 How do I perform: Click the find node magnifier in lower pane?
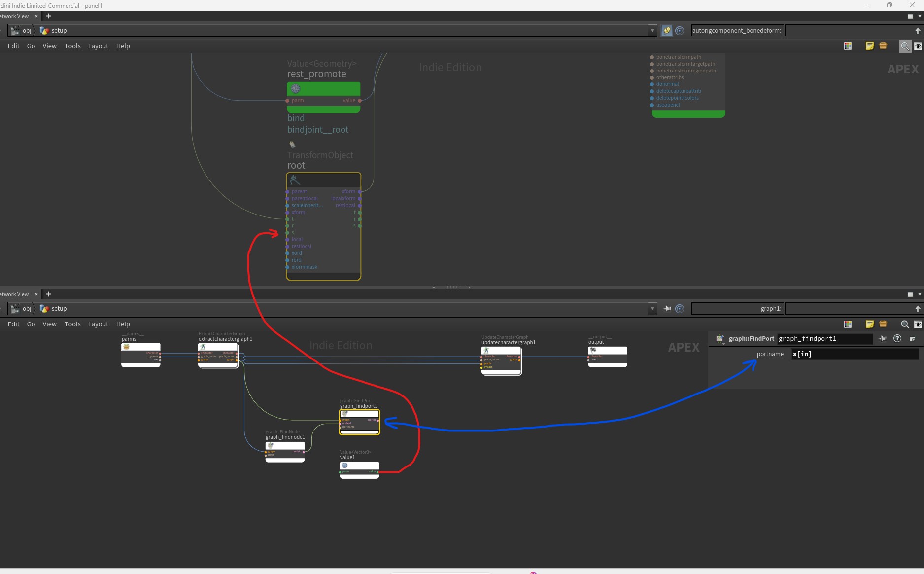(x=905, y=324)
